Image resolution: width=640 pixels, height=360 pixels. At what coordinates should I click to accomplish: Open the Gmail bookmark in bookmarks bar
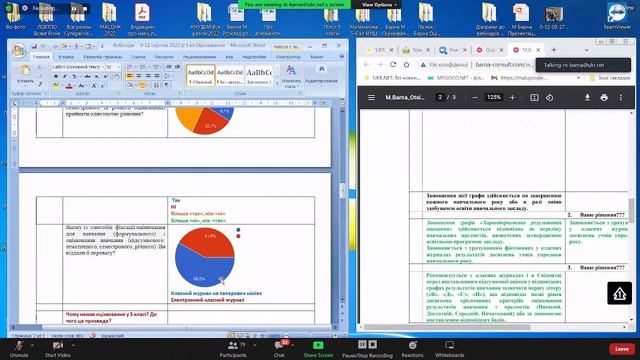click(519, 78)
